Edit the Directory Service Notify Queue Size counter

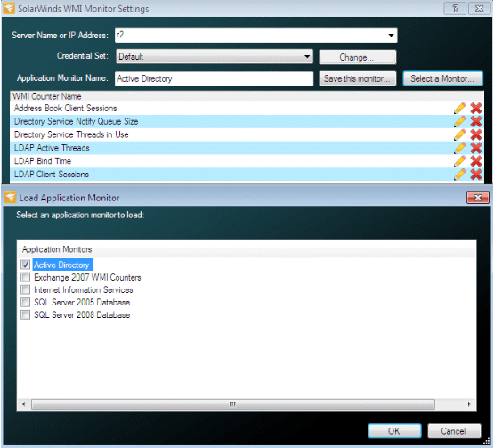pos(459,121)
